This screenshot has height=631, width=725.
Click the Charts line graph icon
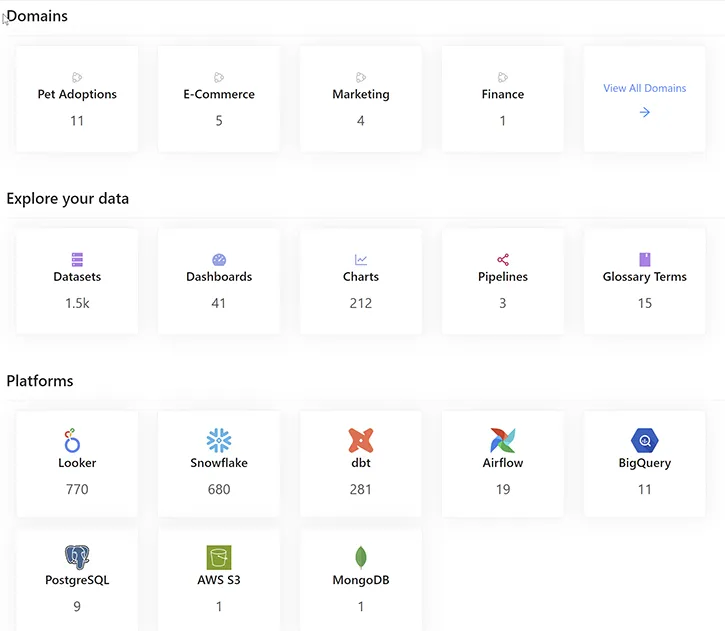[361, 260]
